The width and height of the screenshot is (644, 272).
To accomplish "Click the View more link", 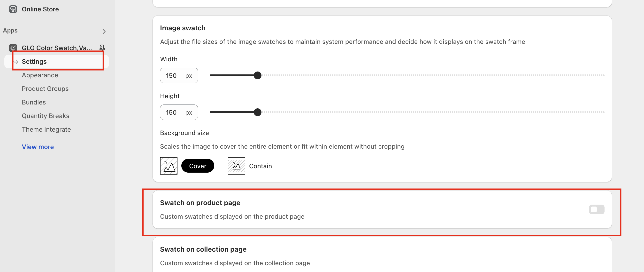I will (38, 147).
